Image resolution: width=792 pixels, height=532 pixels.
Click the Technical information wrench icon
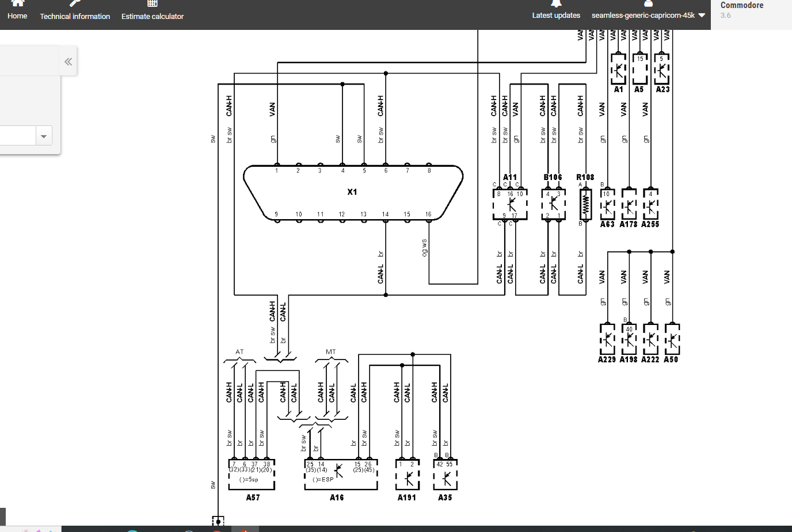point(75,3)
